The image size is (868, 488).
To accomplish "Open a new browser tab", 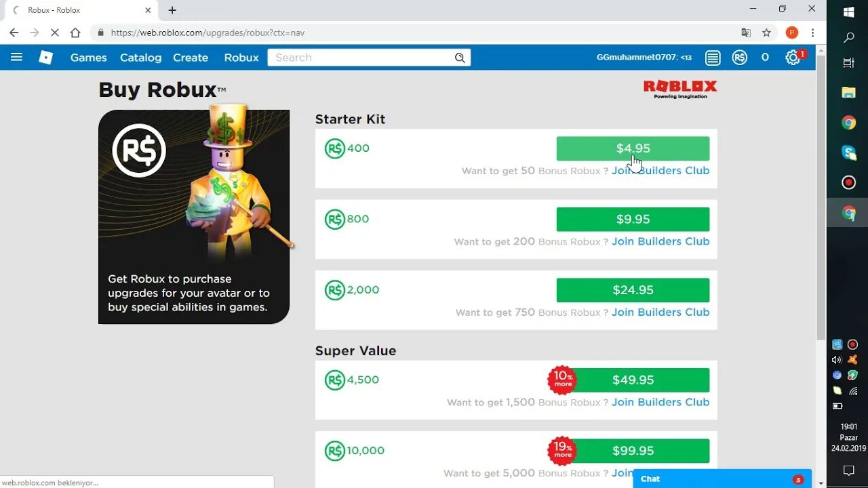I will point(172,10).
